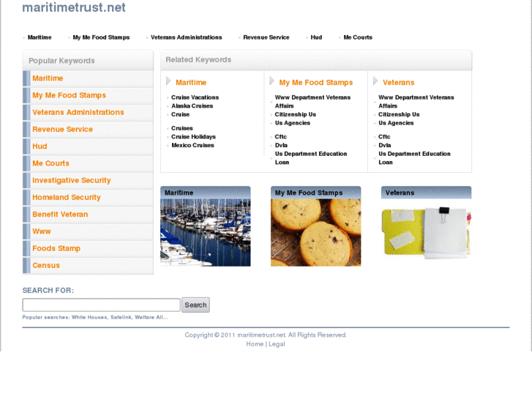Click the orange Maritime related heading
The image size is (532, 399).
(x=191, y=83)
